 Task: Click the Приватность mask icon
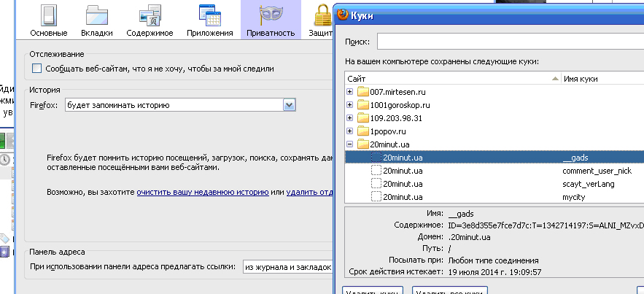(x=270, y=16)
